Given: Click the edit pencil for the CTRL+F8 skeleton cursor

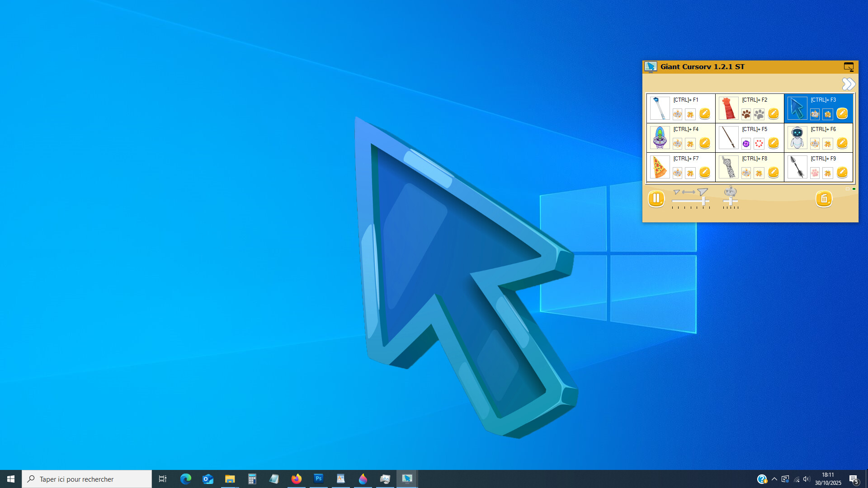Looking at the screenshot, I should tap(773, 173).
